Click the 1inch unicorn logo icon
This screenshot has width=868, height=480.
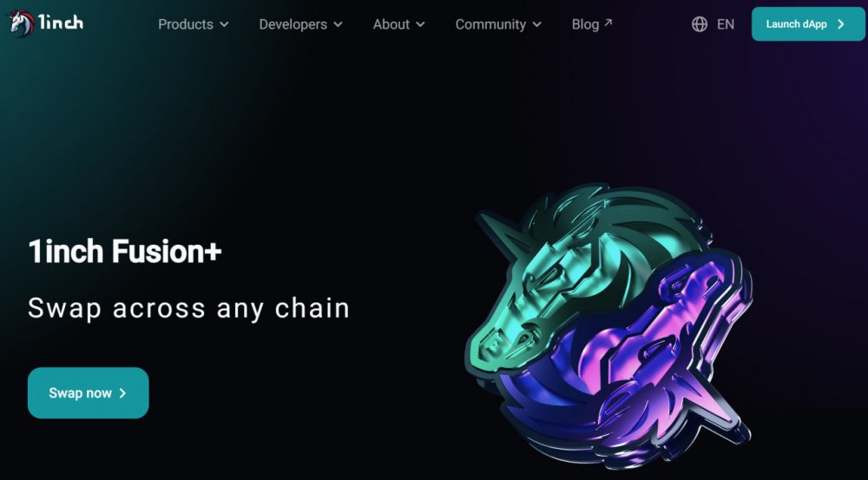pyautogui.click(x=21, y=23)
